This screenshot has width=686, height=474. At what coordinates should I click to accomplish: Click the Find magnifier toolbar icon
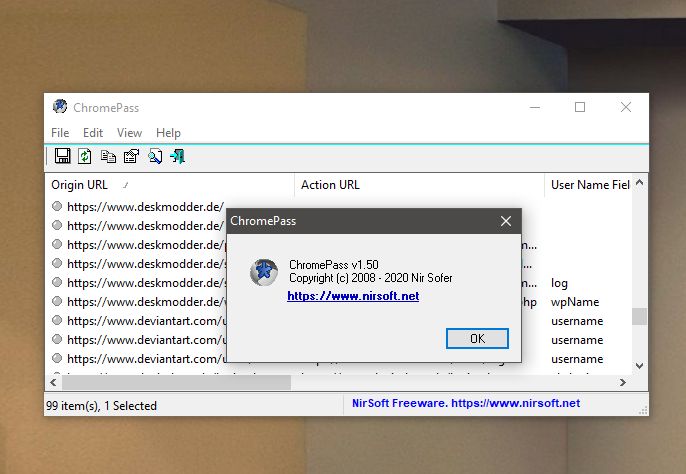(155, 156)
